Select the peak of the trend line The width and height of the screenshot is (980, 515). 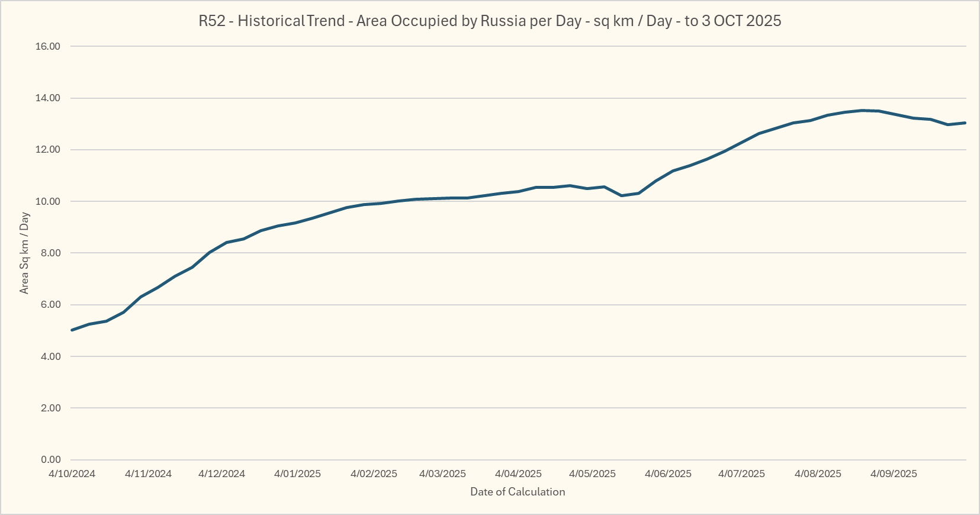tap(862, 110)
